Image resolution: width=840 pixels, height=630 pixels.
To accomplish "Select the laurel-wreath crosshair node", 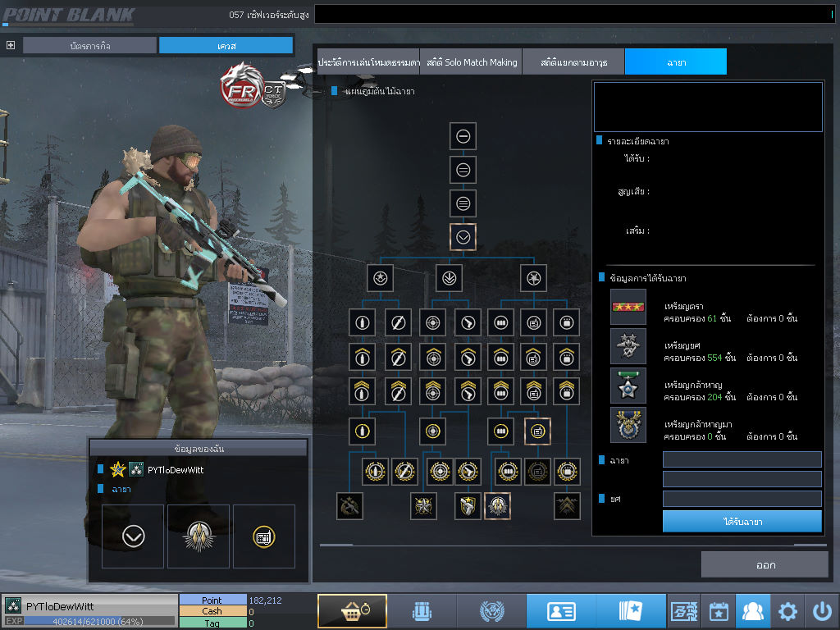I will 440,472.
